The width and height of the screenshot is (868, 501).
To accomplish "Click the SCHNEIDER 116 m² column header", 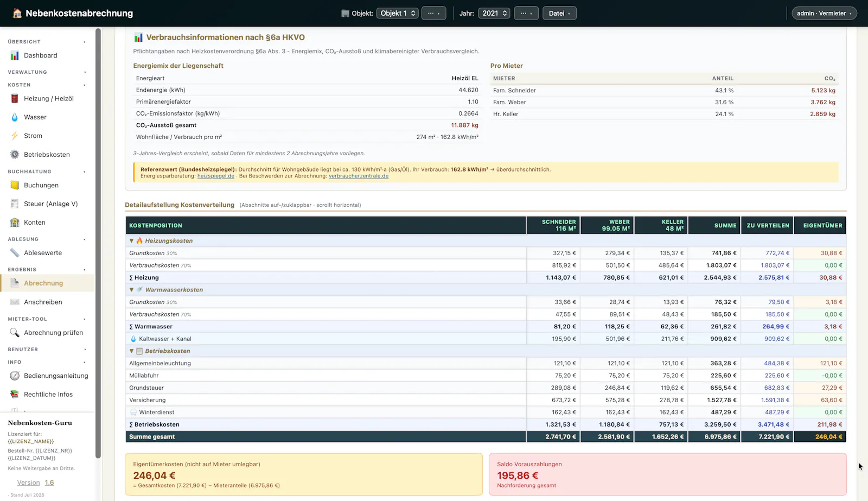I will point(553,225).
